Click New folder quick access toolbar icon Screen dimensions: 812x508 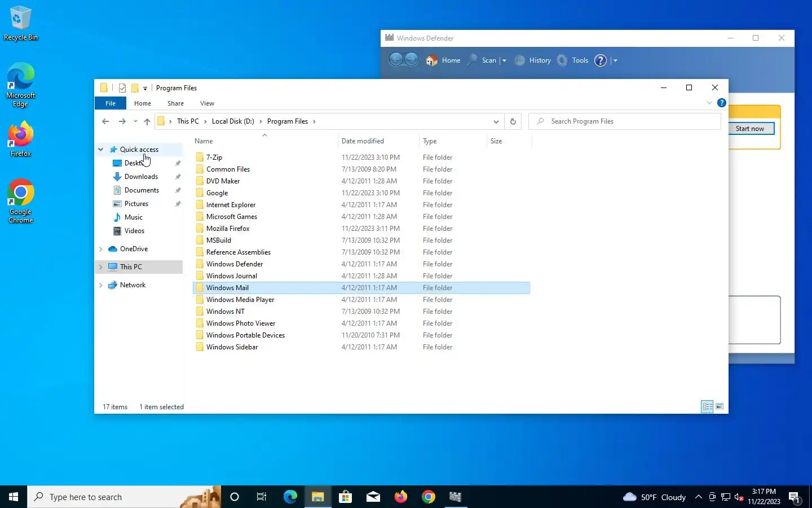tap(135, 88)
